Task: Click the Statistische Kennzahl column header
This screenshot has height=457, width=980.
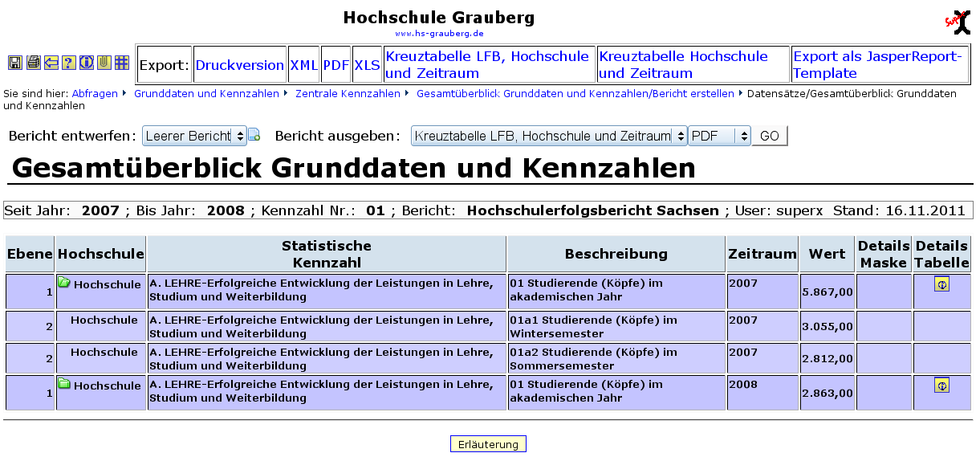Action: pyautogui.click(x=327, y=254)
